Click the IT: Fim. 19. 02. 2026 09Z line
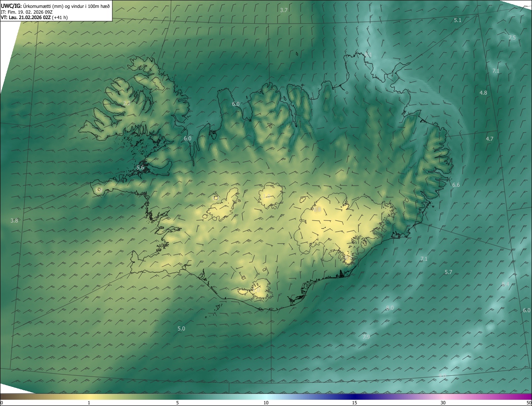Screen dimensions: 532x406 (27, 12)
